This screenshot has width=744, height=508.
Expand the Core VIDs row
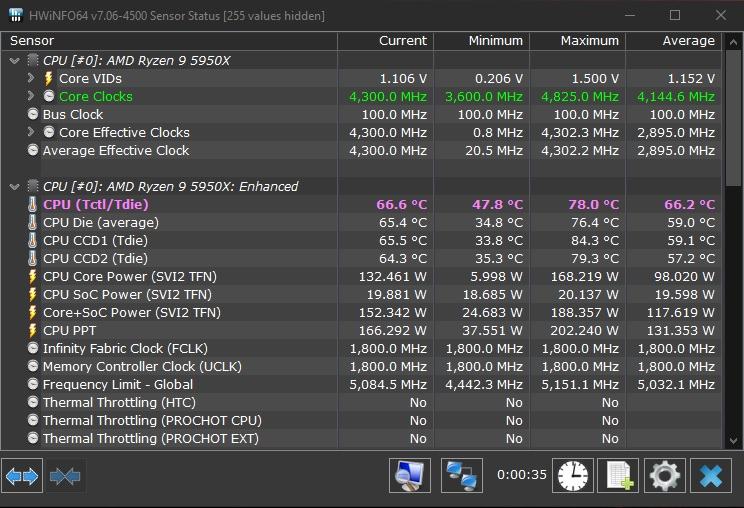coord(30,78)
